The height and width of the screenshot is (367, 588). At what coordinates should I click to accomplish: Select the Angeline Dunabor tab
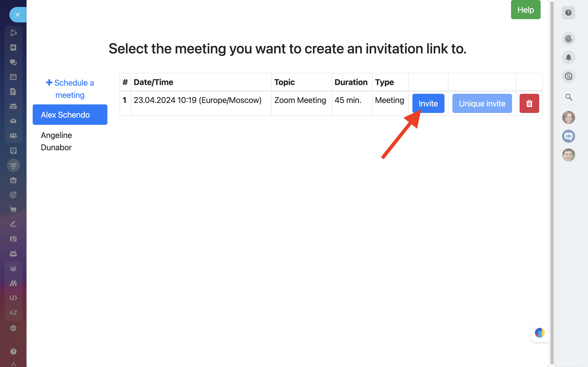coord(56,141)
